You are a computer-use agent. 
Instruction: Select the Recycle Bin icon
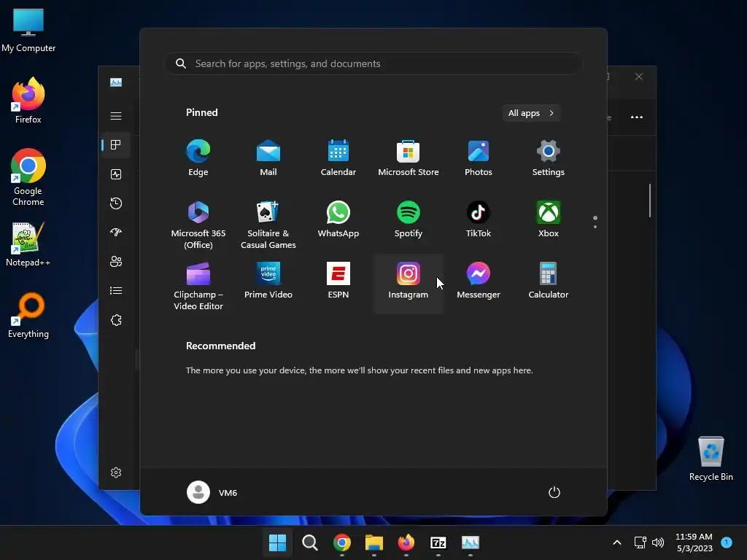click(711, 458)
